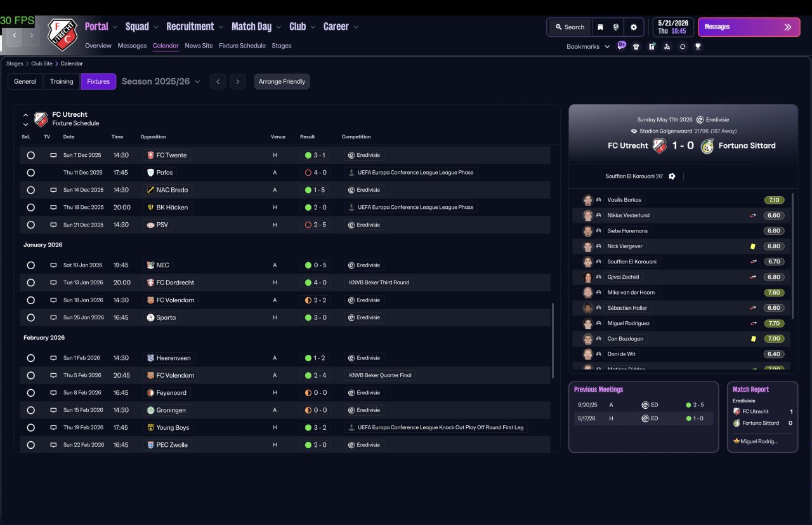This screenshot has width=812, height=525.
Task: Click the Arrange Friendly button
Action: [282, 81]
